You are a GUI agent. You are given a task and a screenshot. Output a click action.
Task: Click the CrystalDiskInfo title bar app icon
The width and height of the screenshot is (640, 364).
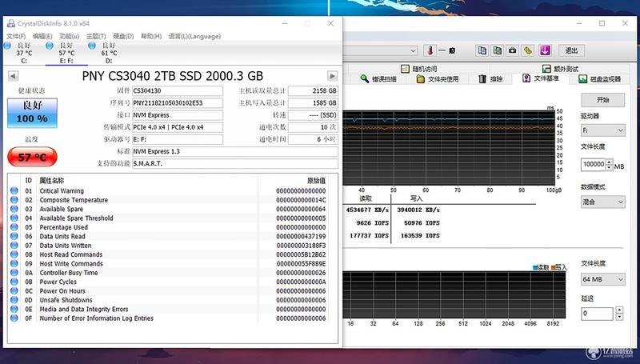coord(11,23)
